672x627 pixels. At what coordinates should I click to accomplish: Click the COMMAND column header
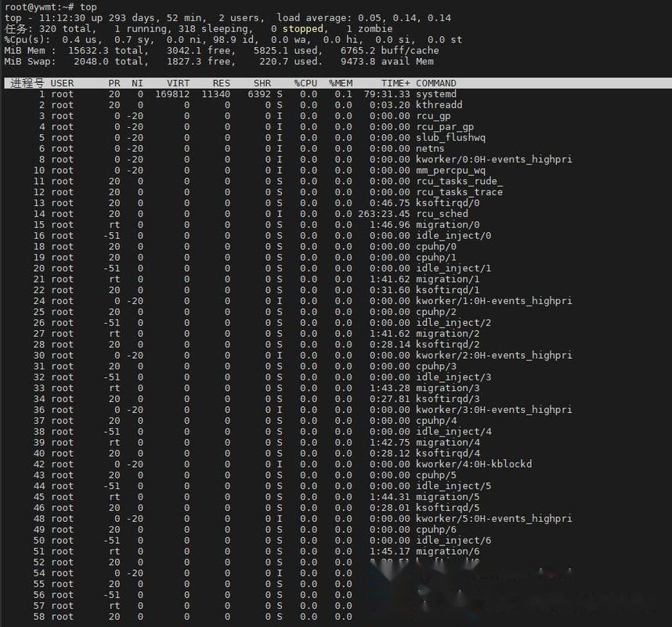(x=436, y=83)
